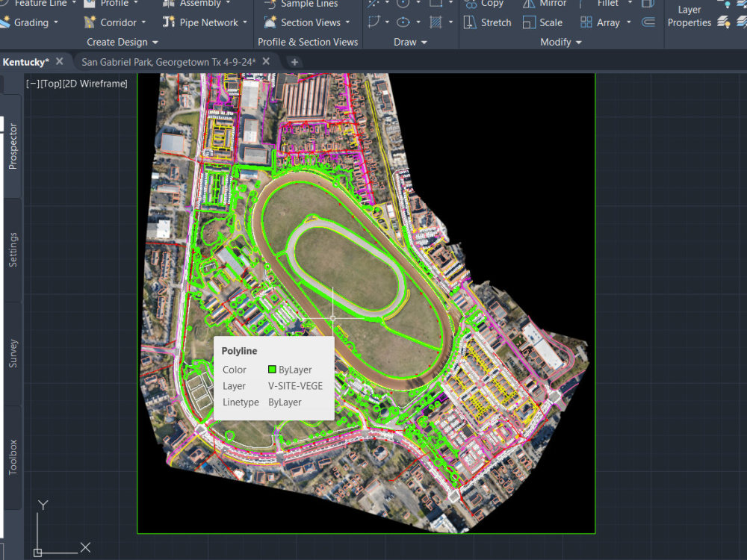This screenshot has width=747, height=560.
Task: Click the Section Views tool icon
Action: click(270, 22)
